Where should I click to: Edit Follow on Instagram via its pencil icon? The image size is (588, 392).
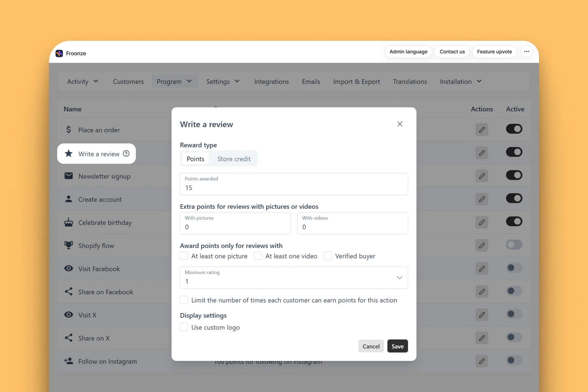(482, 361)
